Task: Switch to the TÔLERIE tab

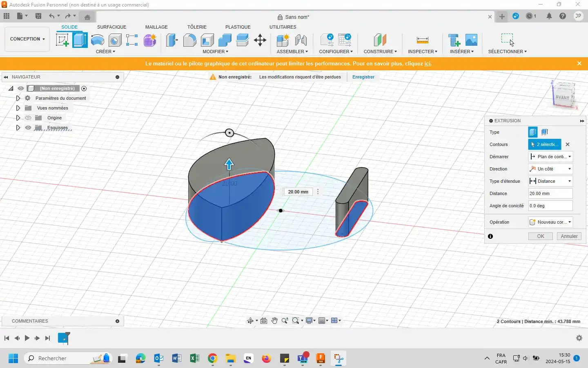Action: coord(197,27)
